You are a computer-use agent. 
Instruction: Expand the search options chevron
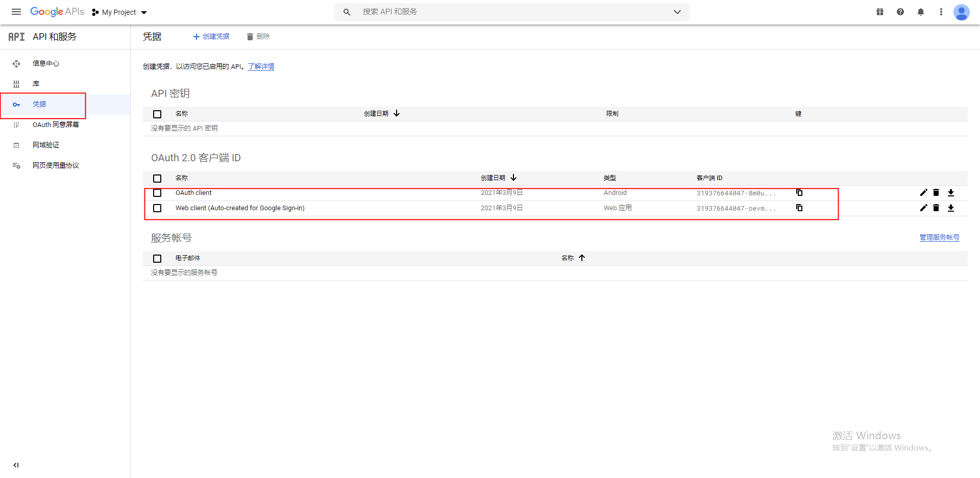point(677,12)
